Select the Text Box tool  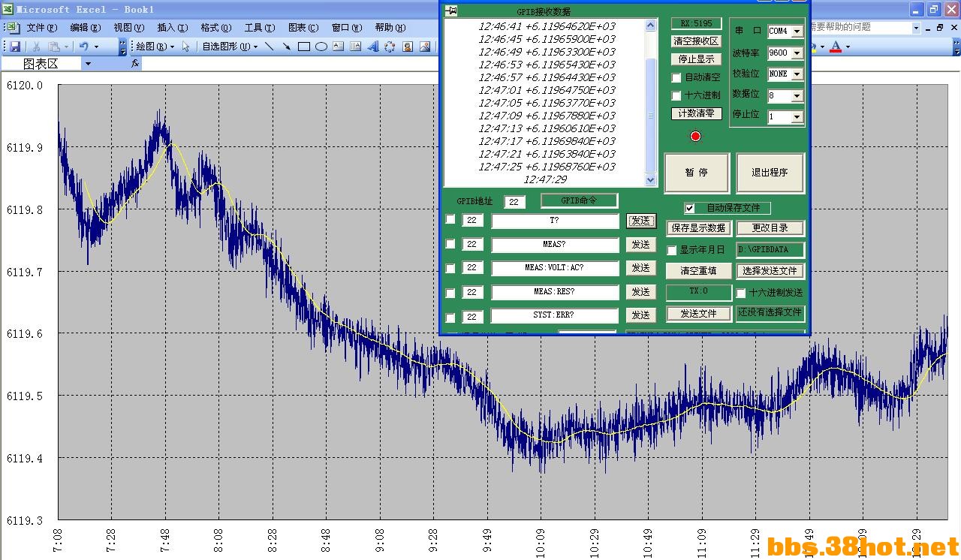click(338, 47)
